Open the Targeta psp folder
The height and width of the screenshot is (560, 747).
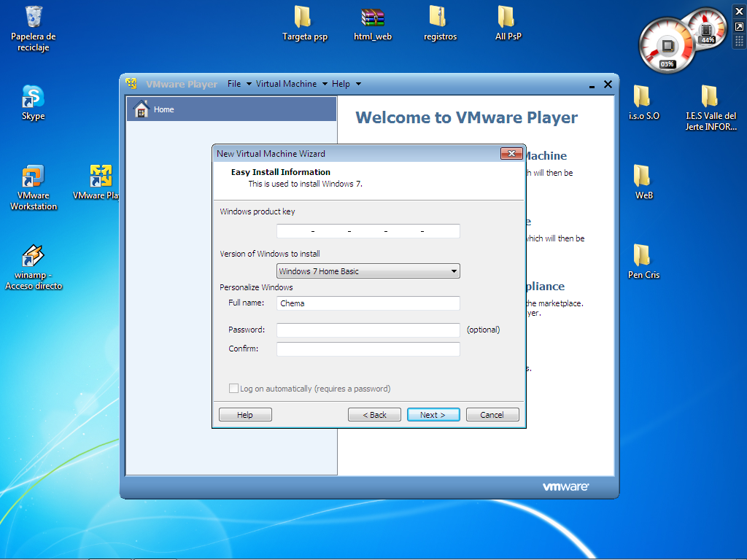[x=303, y=17]
